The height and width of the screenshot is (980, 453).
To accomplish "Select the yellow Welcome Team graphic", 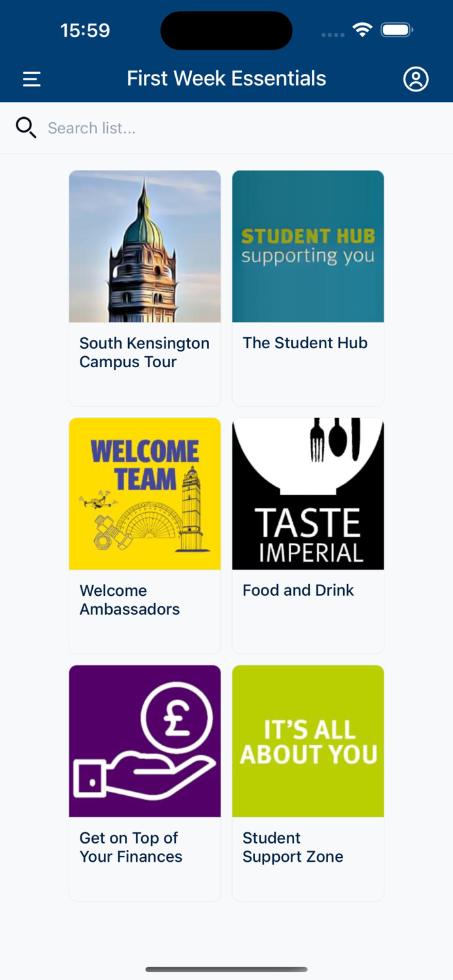I will [144, 494].
